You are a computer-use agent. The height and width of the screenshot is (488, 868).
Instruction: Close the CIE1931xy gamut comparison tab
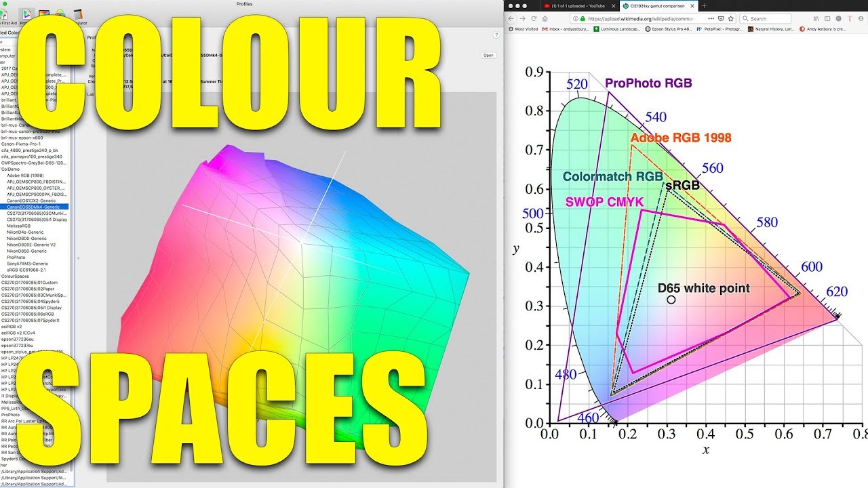pyautogui.click(x=692, y=5)
